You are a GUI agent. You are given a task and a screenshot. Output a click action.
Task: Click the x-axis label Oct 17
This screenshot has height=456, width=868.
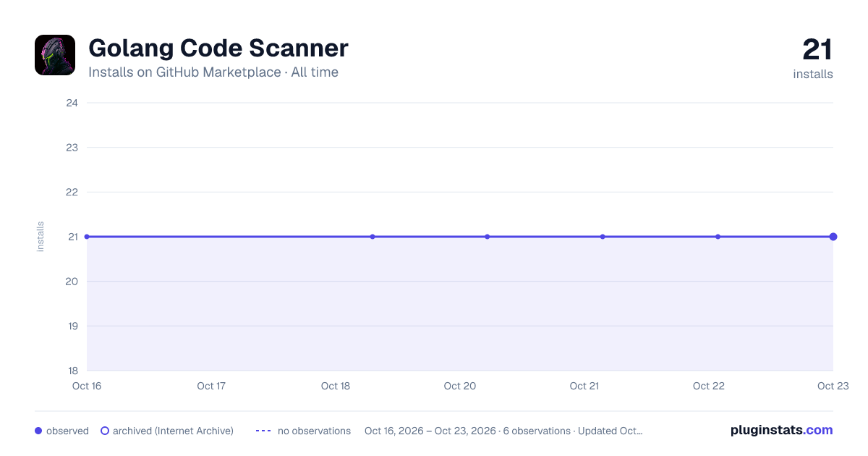coord(211,386)
